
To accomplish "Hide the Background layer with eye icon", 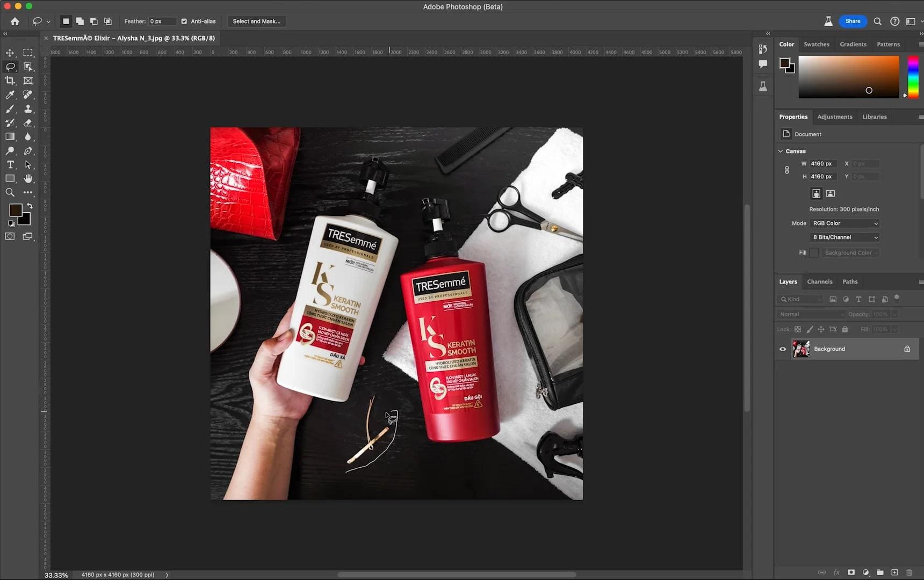I will [783, 349].
